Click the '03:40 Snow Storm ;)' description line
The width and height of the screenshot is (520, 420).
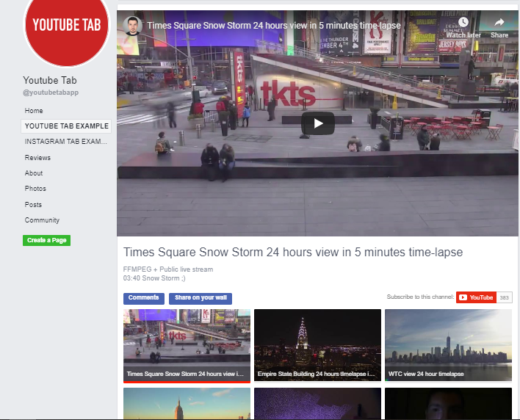click(154, 278)
